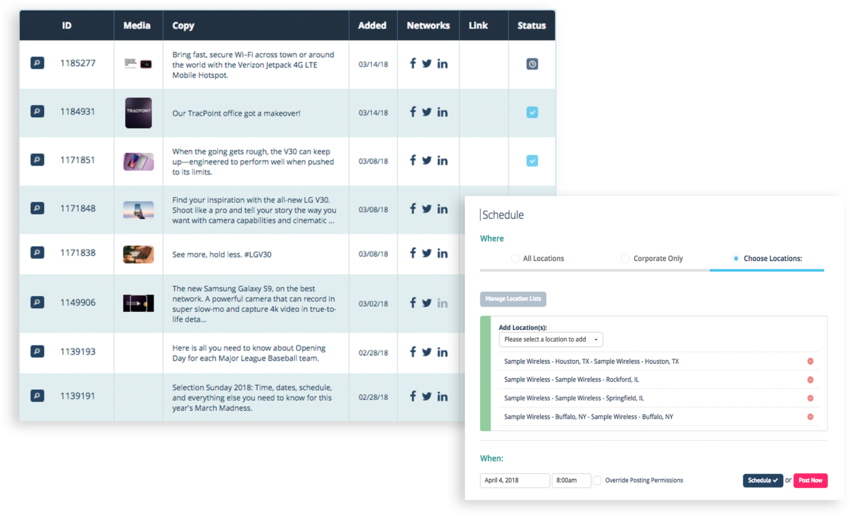Open preview icon for post 1171838
The height and width of the screenshot is (516, 850).
point(37,253)
